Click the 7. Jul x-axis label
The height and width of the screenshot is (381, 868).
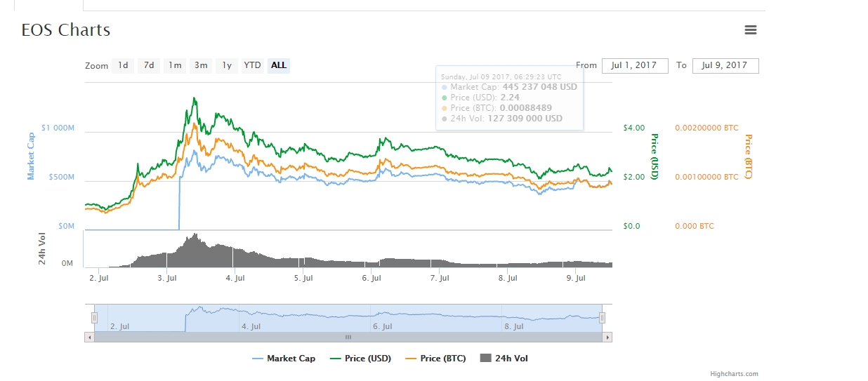click(440, 279)
